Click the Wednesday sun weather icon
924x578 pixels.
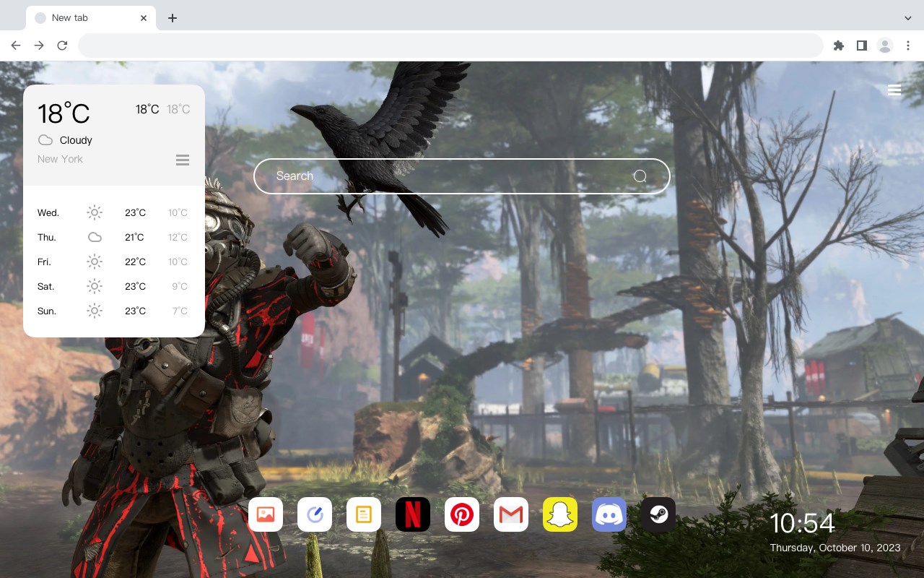point(95,212)
